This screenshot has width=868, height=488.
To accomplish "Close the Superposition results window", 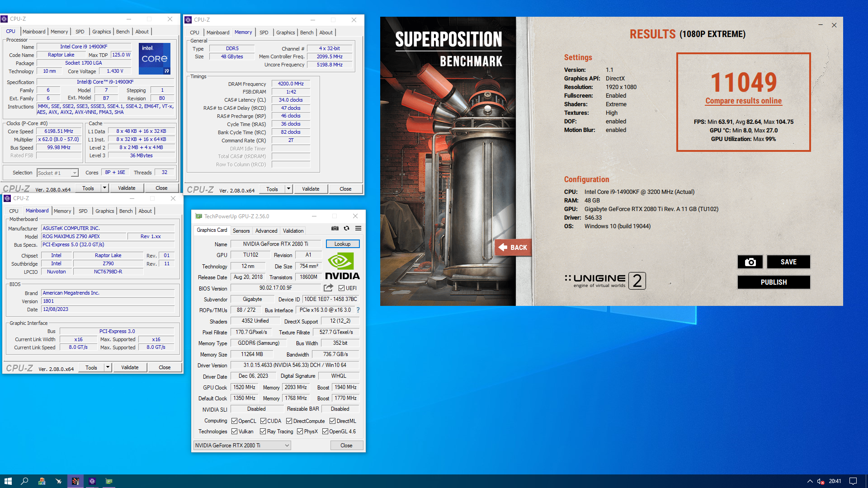I will [834, 25].
